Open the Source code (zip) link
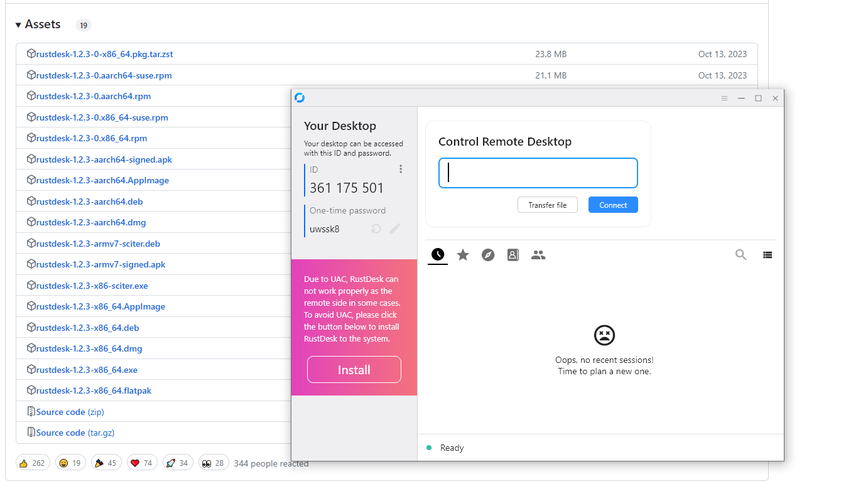This screenshot has width=868, height=501. pyautogui.click(x=70, y=412)
